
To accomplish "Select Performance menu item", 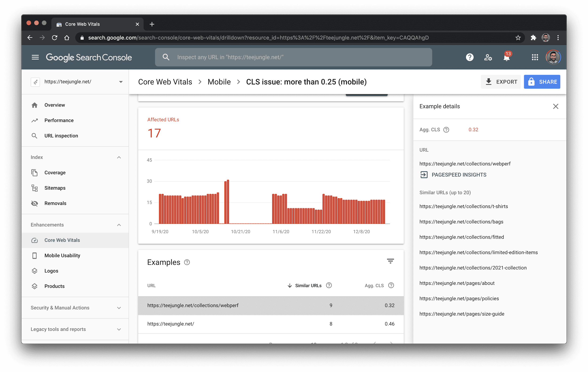I will [x=60, y=120].
